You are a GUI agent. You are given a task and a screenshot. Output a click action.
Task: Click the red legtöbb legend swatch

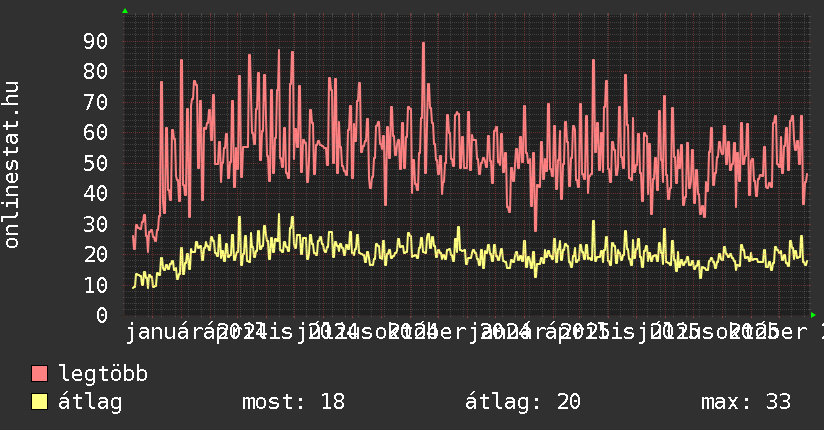[x=40, y=374]
